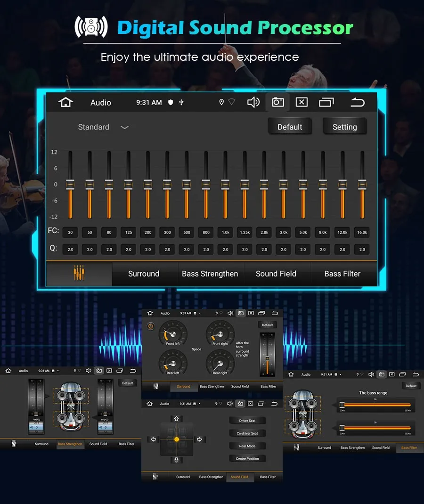Click the lower bass range slider in Bass Filter

coord(375,428)
